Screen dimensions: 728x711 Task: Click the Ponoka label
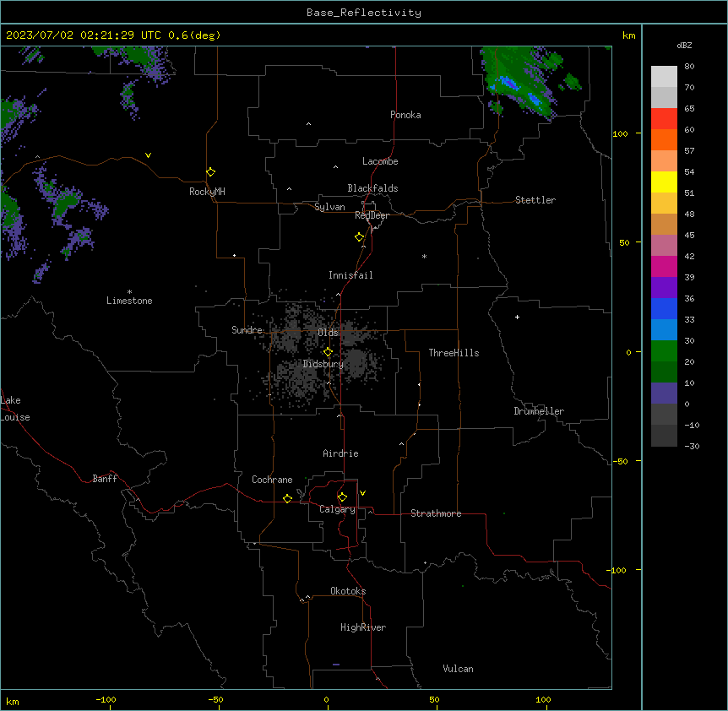[405, 115]
